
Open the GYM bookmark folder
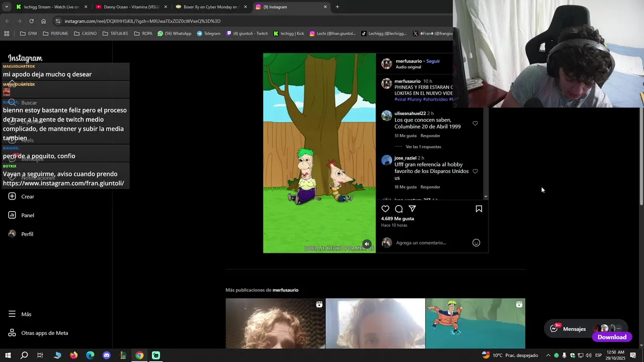pyautogui.click(x=28, y=34)
